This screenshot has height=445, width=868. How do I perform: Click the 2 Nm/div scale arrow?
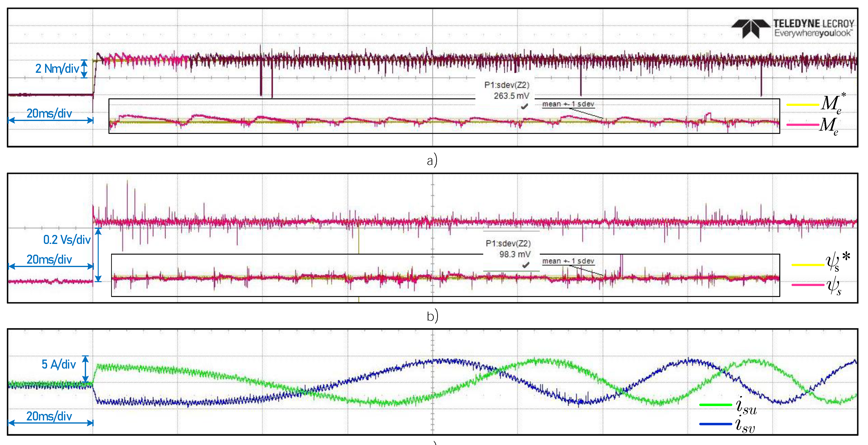click(84, 69)
